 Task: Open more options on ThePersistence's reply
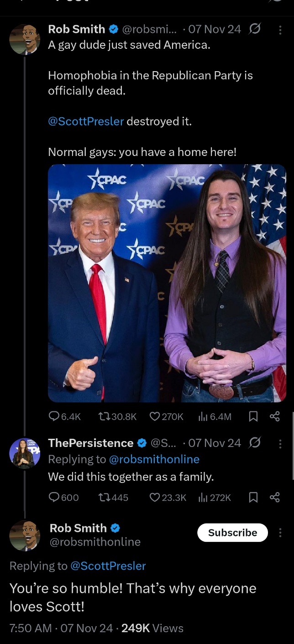point(280,443)
